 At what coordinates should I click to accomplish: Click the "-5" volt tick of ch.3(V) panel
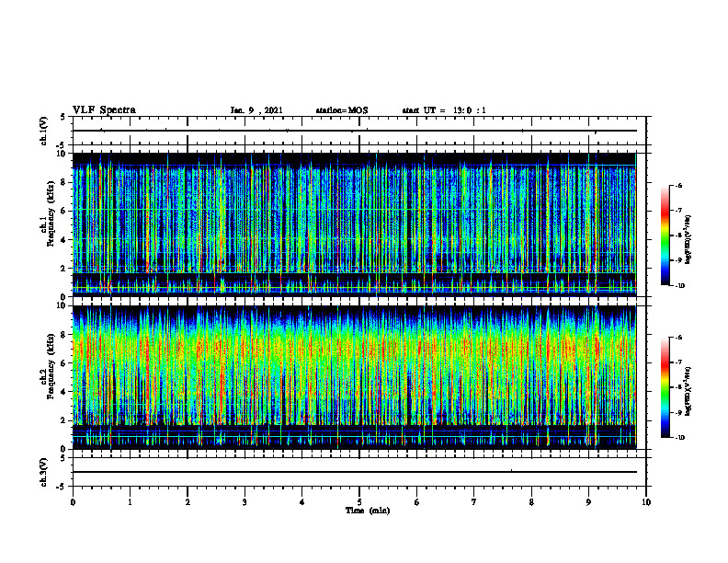pyautogui.click(x=62, y=487)
